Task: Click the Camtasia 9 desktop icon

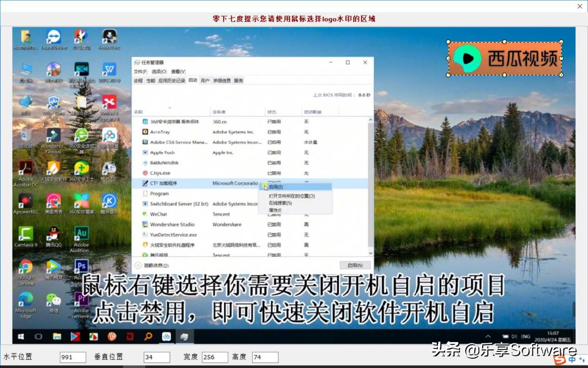Action: pyautogui.click(x=26, y=237)
